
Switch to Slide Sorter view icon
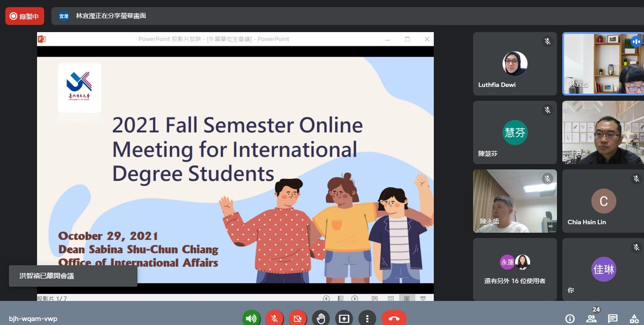[x=391, y=298]
